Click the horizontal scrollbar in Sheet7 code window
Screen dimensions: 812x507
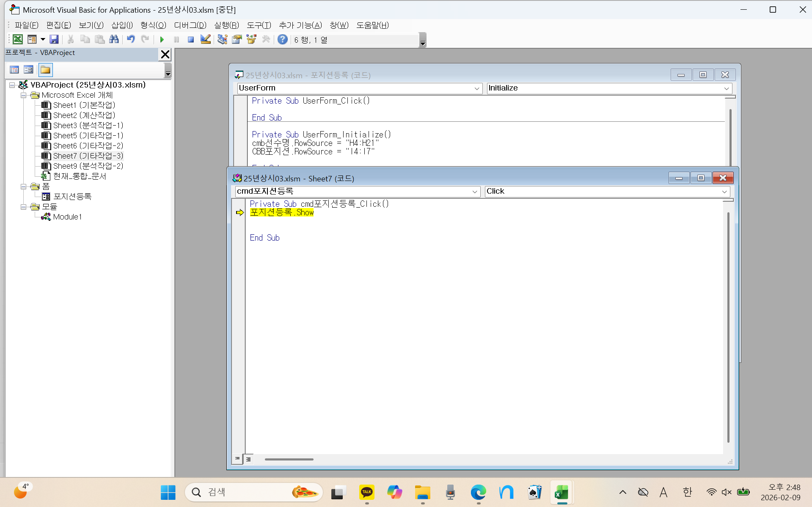[x=289, y=459]
